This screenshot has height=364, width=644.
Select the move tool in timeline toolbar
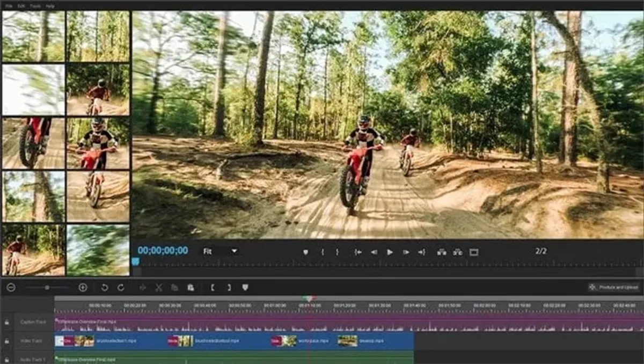point(143,287)
